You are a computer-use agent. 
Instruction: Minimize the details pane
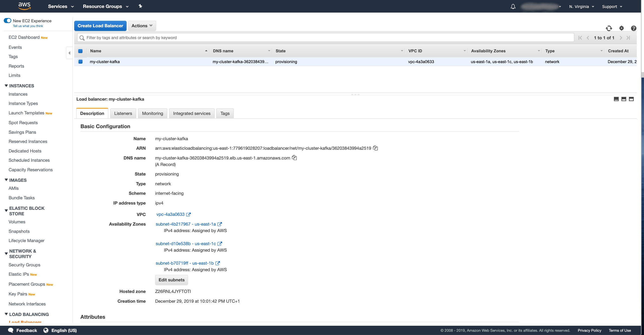point(616,99)
